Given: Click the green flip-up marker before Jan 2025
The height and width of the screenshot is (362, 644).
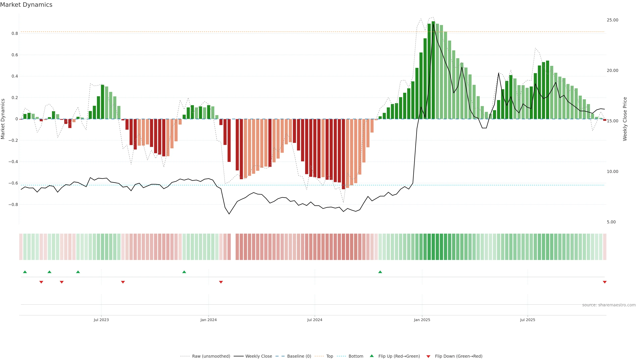Looking at the screenshot, I should click(380, 272).
